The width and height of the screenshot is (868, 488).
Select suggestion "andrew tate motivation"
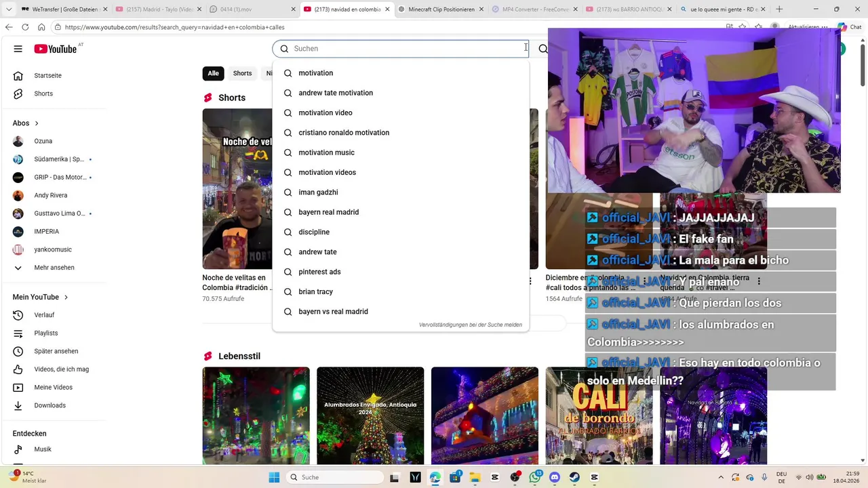pos(400,93)
